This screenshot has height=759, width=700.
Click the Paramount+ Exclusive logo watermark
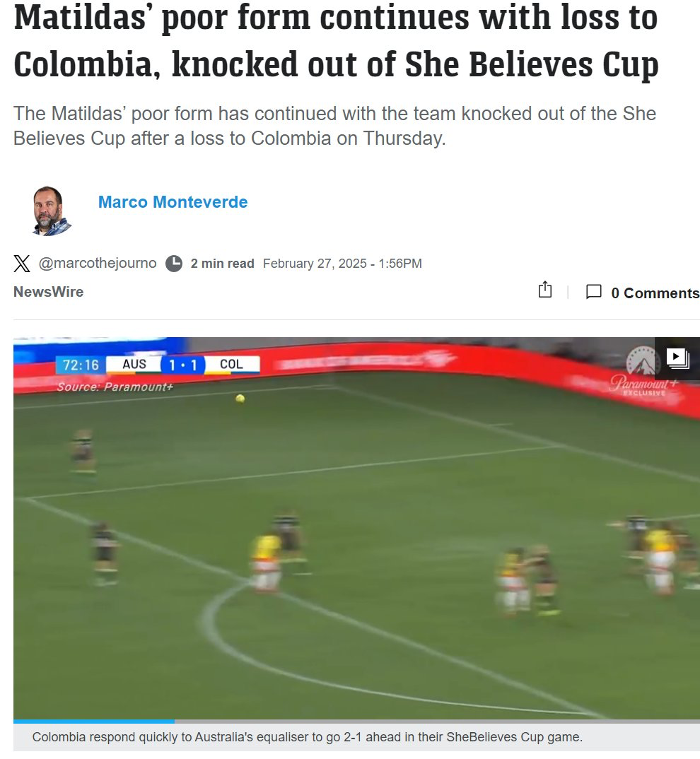point(644,372)
